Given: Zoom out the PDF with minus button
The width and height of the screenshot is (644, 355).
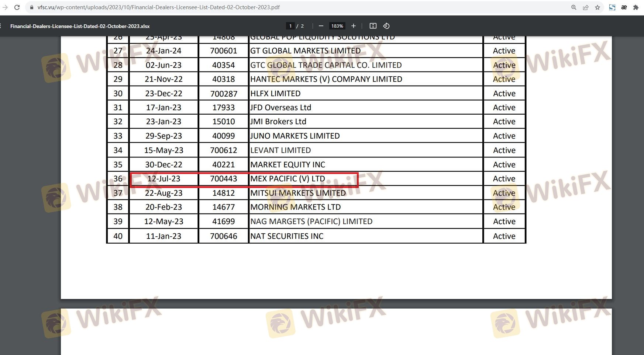Looking at the screenshot, I should (321, 26).
